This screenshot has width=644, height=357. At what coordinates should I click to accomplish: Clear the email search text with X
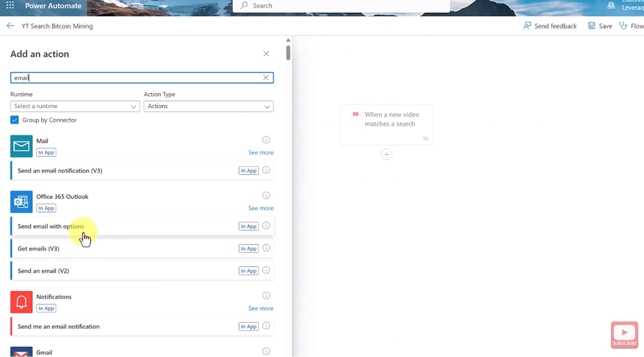point(266,78)
